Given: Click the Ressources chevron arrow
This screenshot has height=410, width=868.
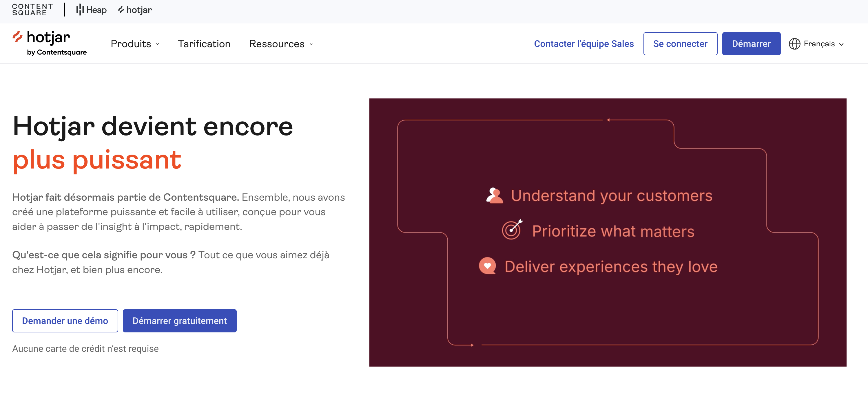Looking at the screenshot, I should [311, 44].
